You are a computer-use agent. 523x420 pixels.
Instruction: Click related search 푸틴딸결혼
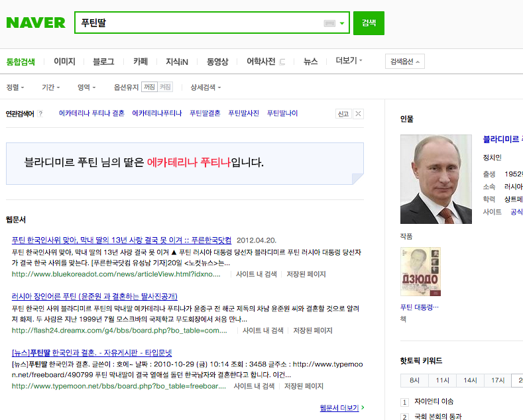point(205,113)
